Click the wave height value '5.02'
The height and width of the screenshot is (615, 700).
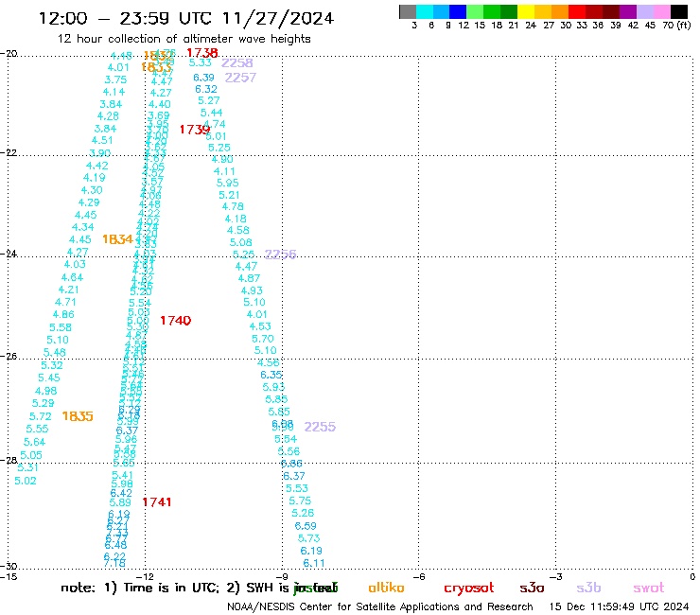pos(26,481)
